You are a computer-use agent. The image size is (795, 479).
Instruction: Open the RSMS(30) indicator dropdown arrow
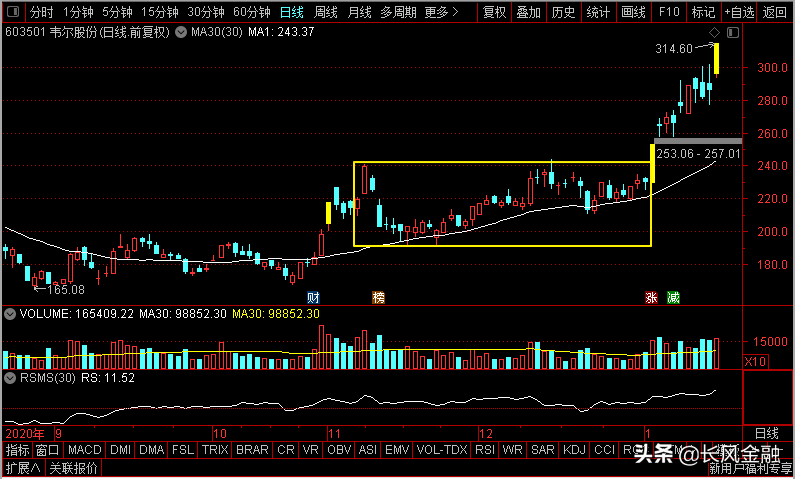(9, 378)
